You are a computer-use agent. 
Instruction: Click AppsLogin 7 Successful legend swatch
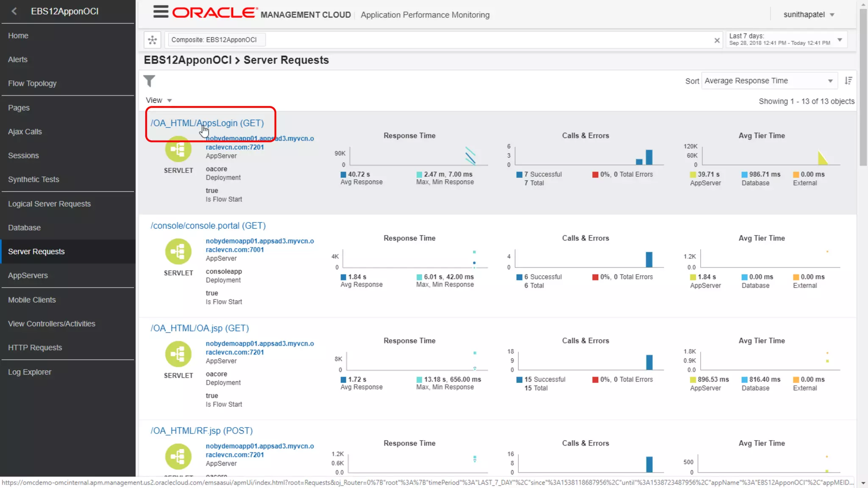tap(519, 175)
